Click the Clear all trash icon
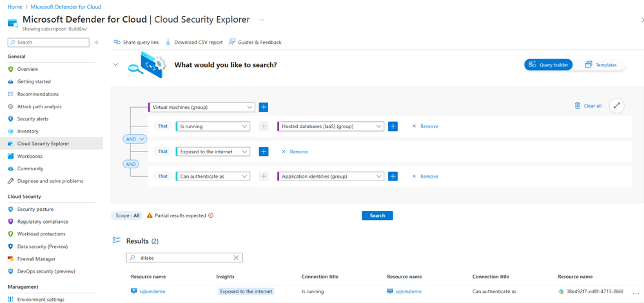Screen dimensions: 644x303 pyautogui.click(x=578, y=106)
